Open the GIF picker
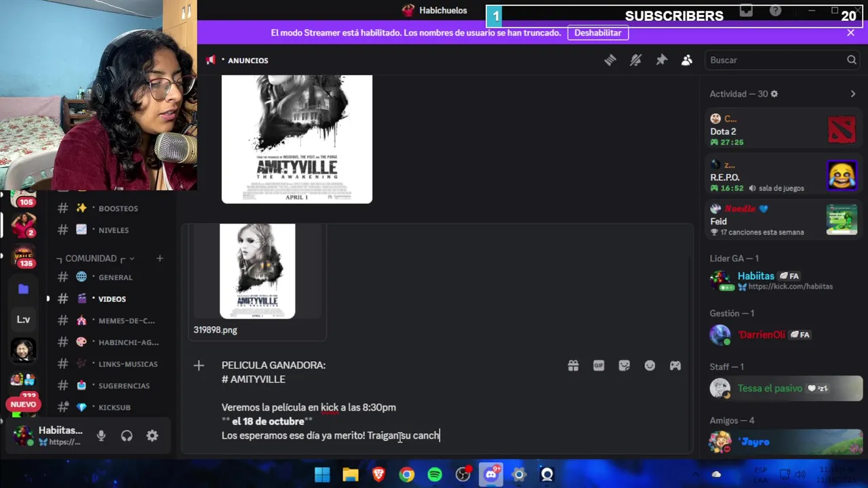868x488 pixels. [x=599, y=366]
